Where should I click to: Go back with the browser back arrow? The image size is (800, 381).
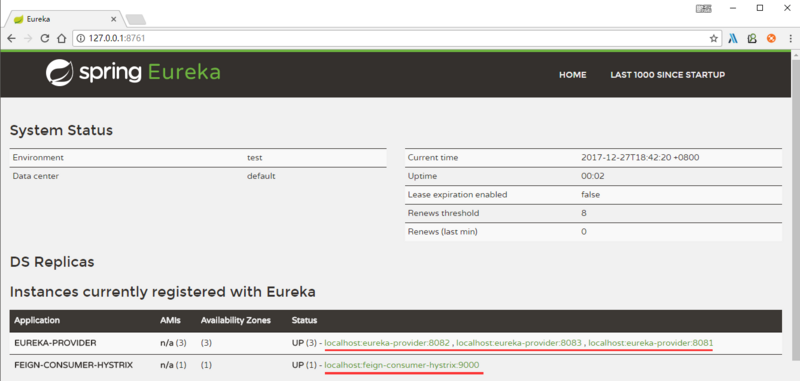pyautogui.click(x=11, y=38)
